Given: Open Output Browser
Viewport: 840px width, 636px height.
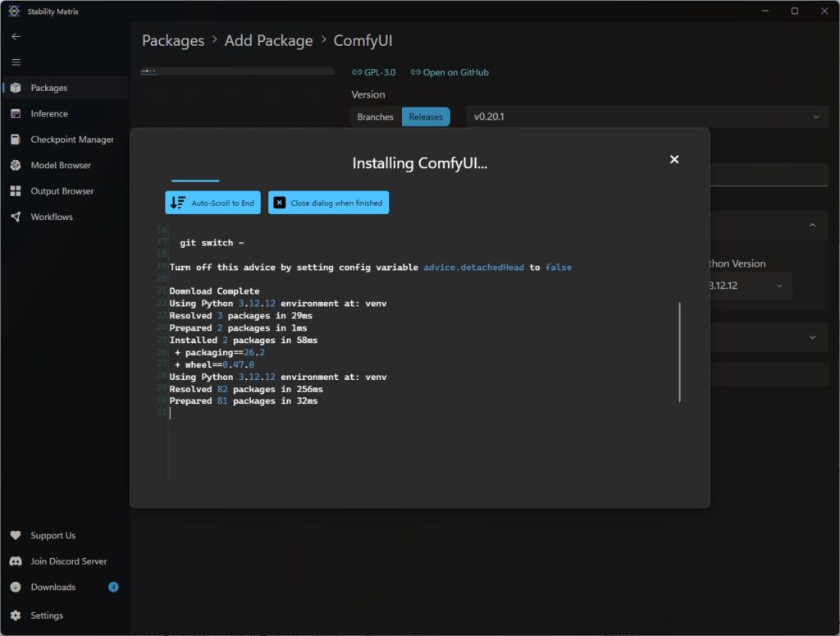Looking at the screenshot, I should point(65,190).
